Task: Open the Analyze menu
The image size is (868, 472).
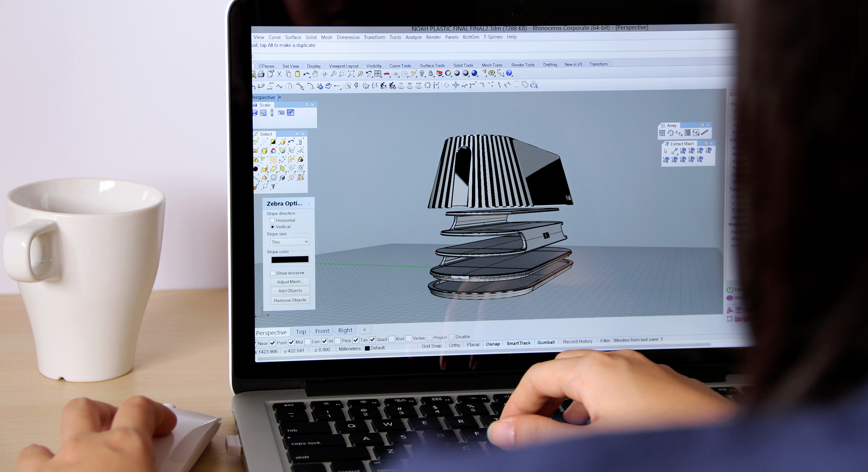Action: coord(413,38)
